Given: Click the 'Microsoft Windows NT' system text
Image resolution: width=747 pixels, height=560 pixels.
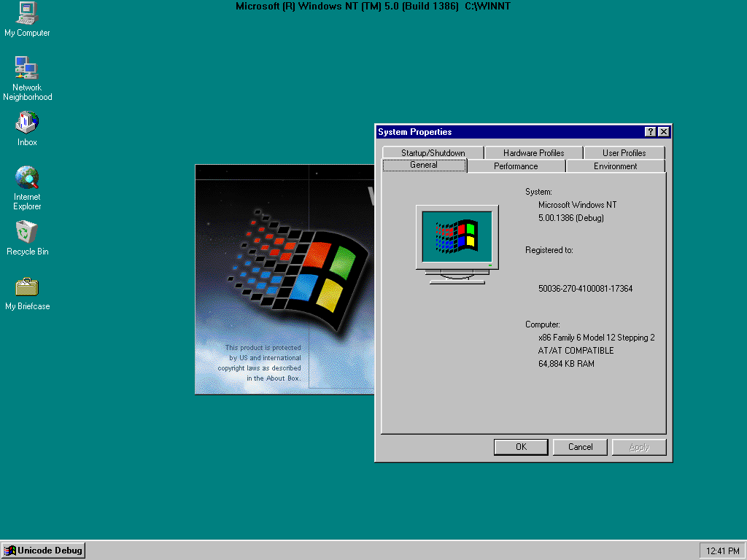Looking at the screenshot, I should 578,205.
